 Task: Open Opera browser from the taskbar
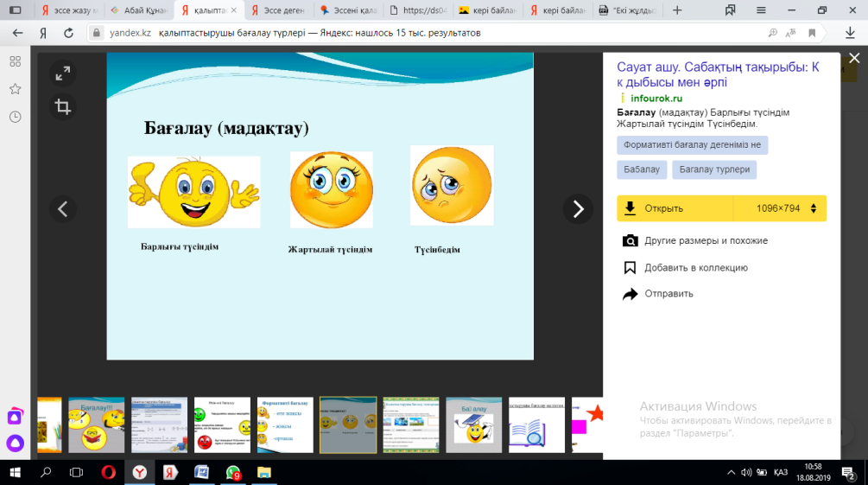108,472
